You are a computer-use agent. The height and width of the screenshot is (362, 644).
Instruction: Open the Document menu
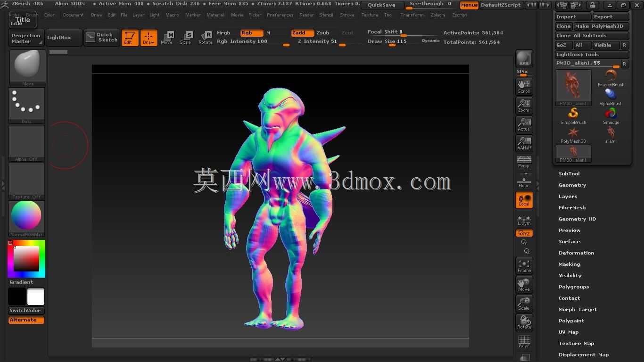pos(73,15)
